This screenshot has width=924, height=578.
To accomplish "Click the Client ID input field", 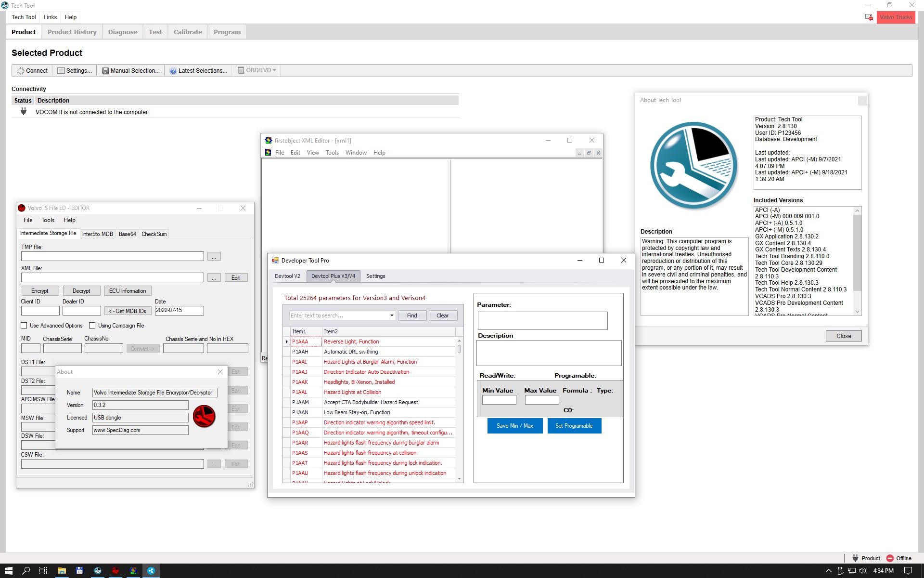I will (40, 311).
